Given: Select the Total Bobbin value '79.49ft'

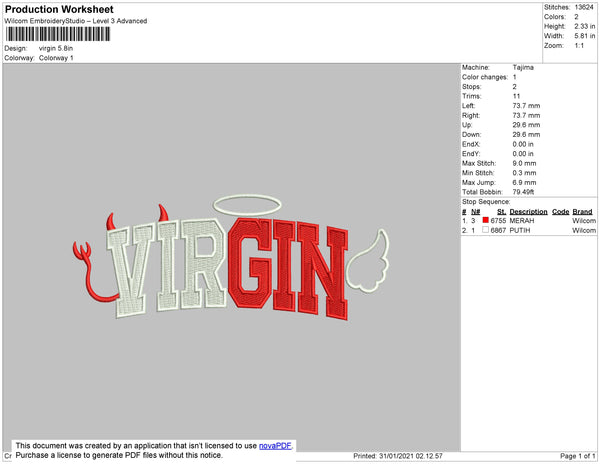Looking at the screenshot, I should coord(523,192).
